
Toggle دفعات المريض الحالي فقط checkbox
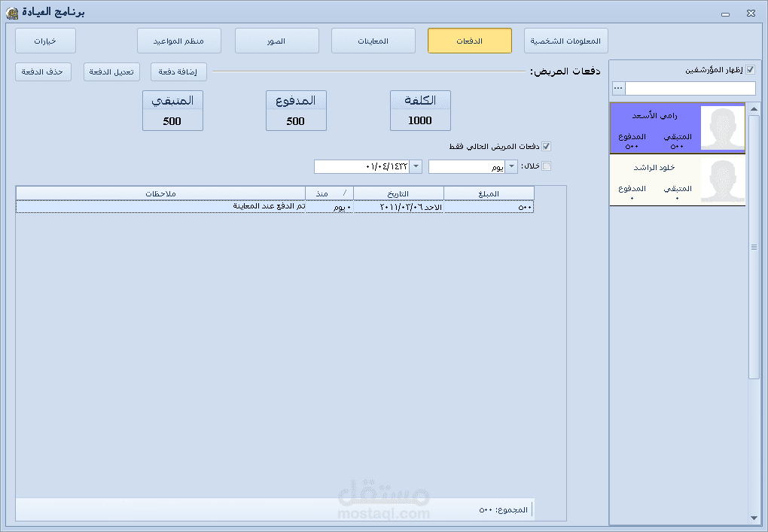pos(546,146)
